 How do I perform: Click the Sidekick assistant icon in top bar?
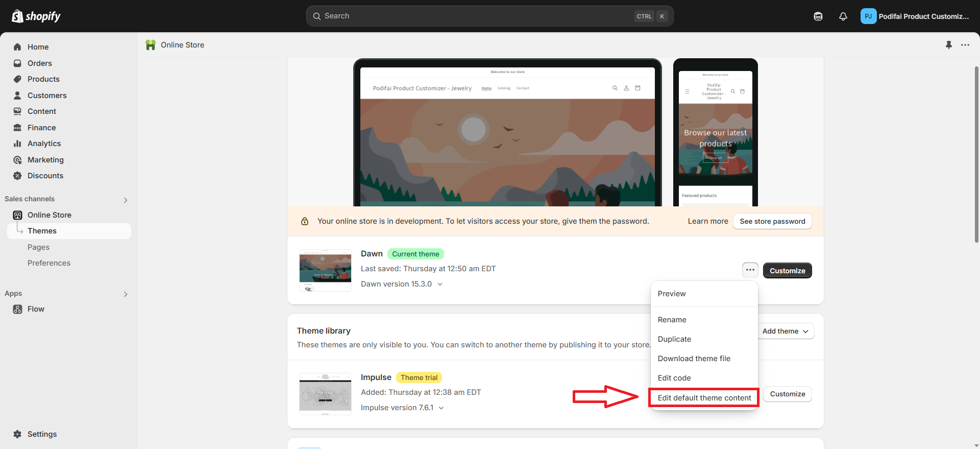coord(818,16)
